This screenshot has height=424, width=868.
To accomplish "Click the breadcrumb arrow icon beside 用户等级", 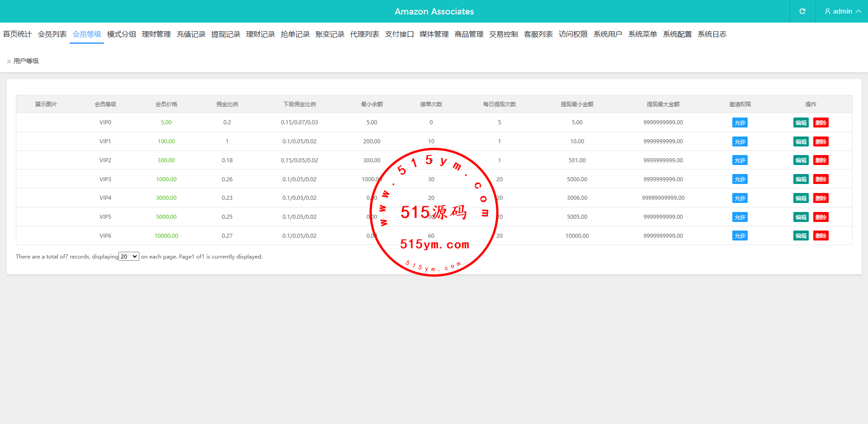I will [9, 61].
